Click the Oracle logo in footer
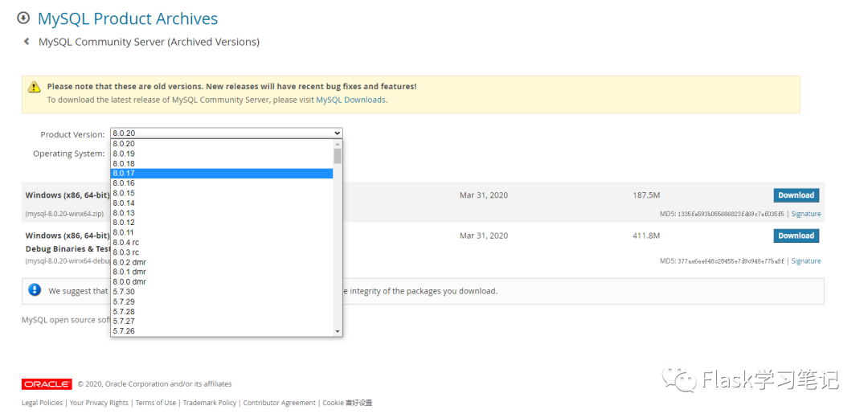Screen dimensions: 868x418 coord(47,383)
